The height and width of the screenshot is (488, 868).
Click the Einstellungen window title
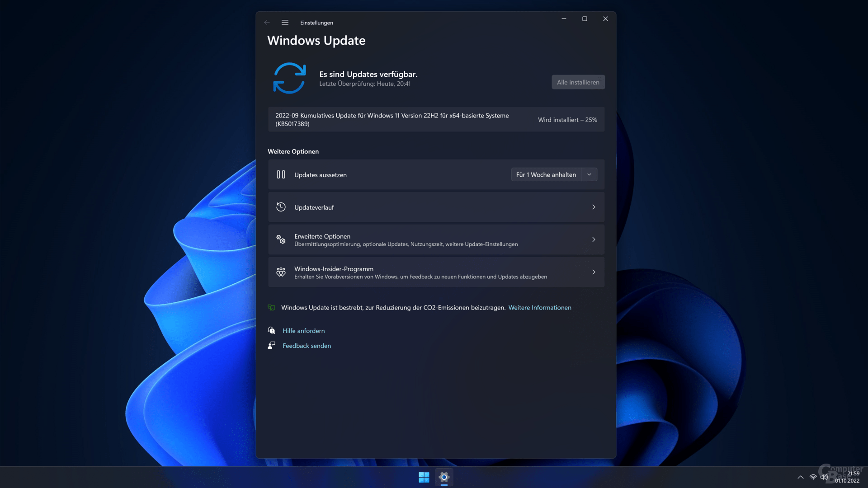coord(316,23)
